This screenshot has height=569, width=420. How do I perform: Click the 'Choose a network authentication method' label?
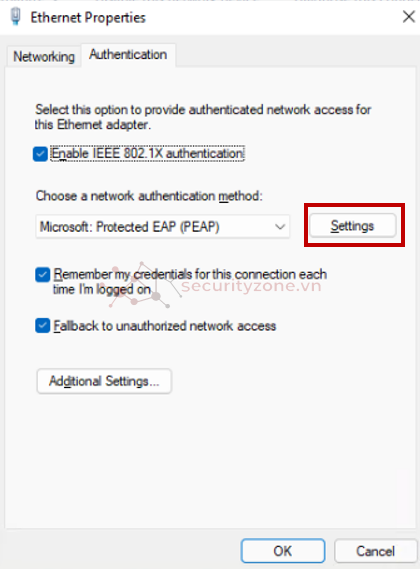149,196
